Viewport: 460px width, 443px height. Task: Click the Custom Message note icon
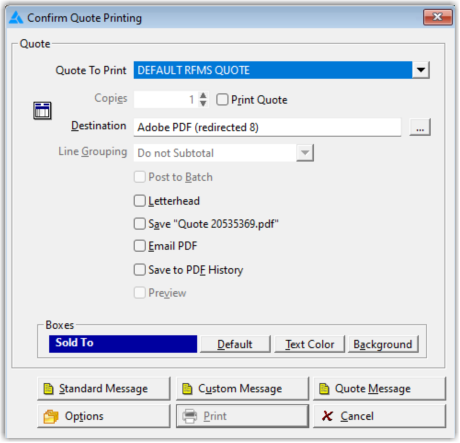click(187, 389)
